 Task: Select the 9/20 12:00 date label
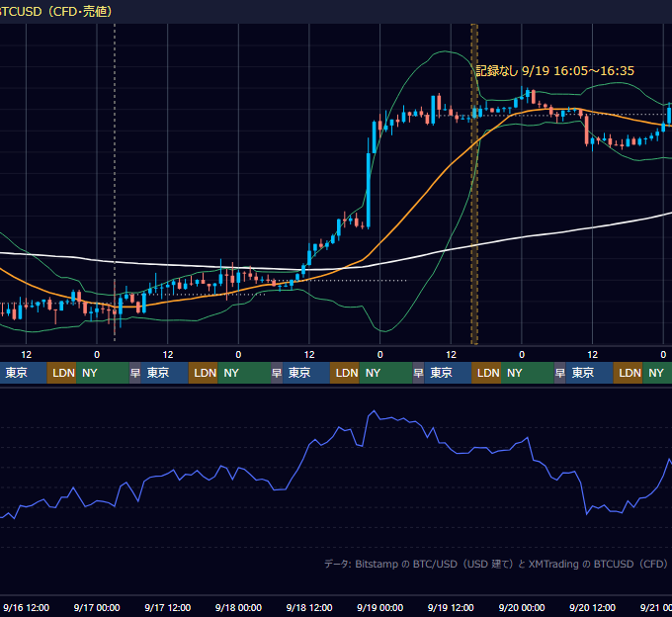pos(592,607)
